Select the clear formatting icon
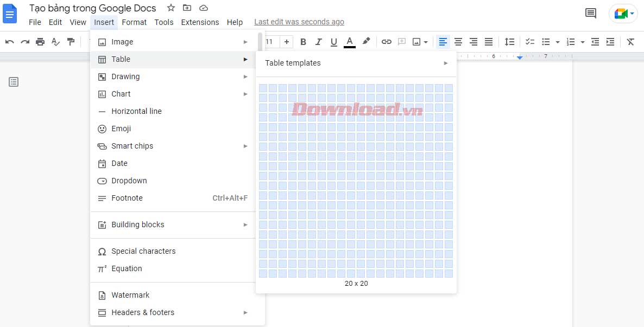Viewport: 644px width, 327px height. 629,41
